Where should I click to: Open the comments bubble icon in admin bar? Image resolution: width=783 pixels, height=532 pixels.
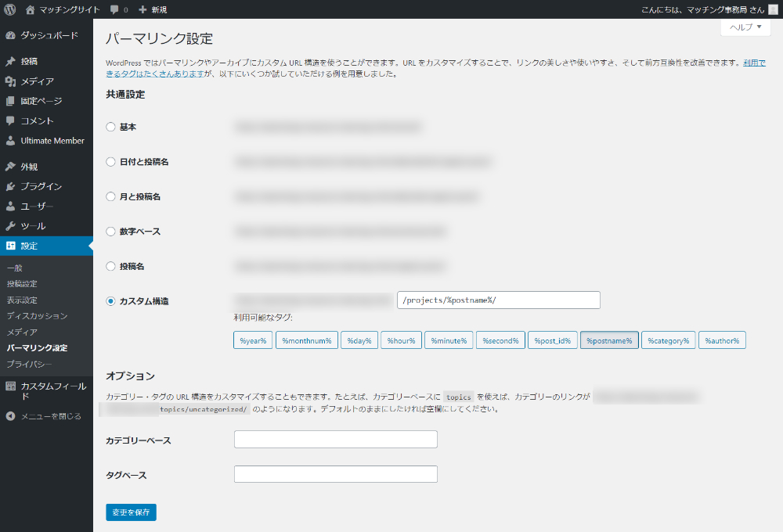click(114, 9)
